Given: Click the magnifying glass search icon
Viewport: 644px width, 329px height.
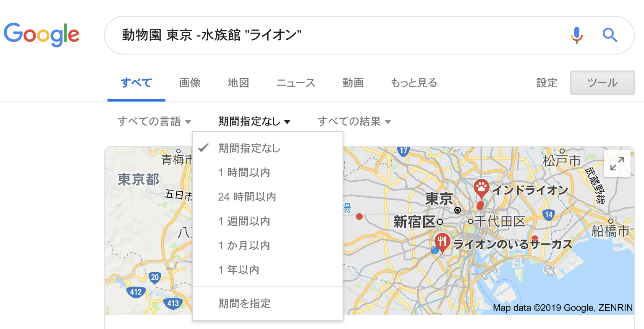Looking at the screenshot, I should click(x=610, y=35).
